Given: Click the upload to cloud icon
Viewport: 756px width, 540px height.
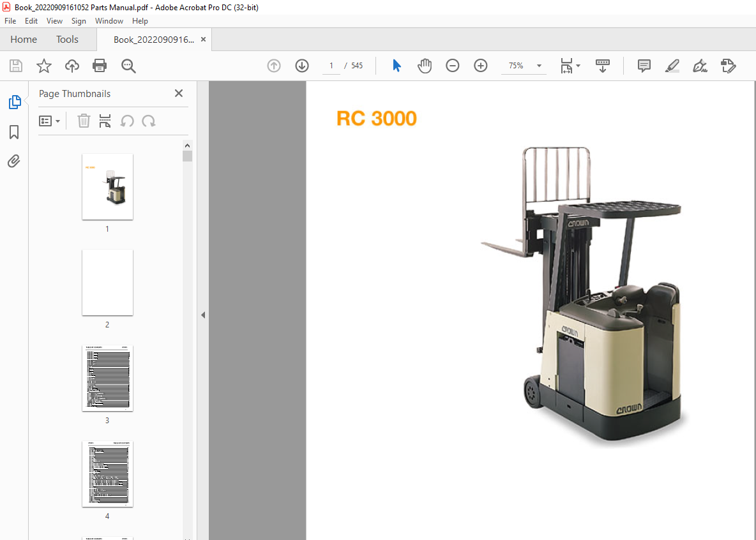Looking at the screenshot, I should (72, 66).
